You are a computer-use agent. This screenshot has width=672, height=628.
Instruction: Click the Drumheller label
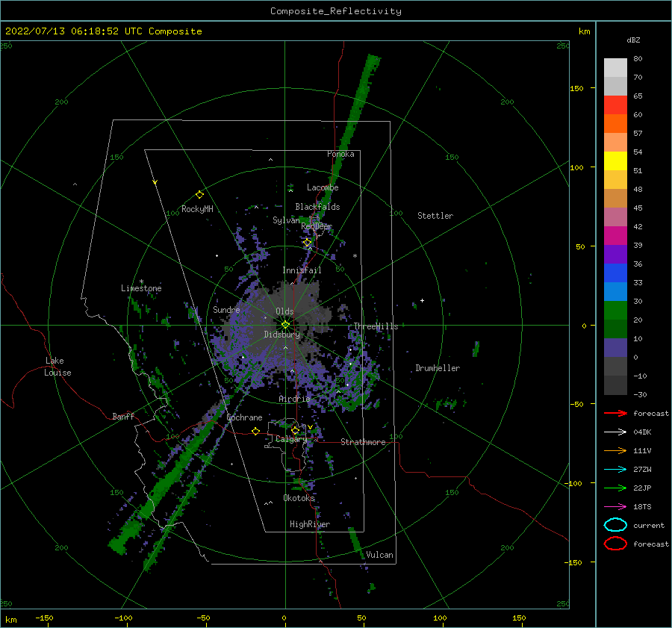coord(438,368)
